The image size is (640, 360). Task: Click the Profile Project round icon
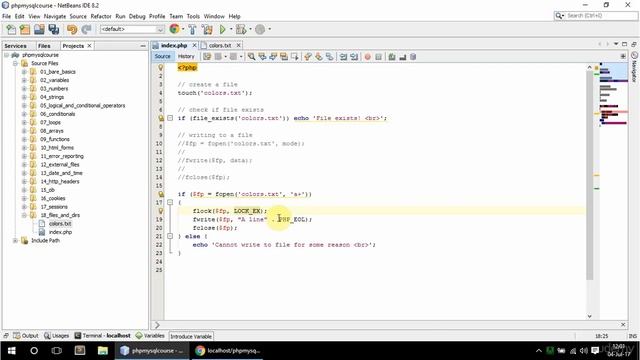[260, 29]
